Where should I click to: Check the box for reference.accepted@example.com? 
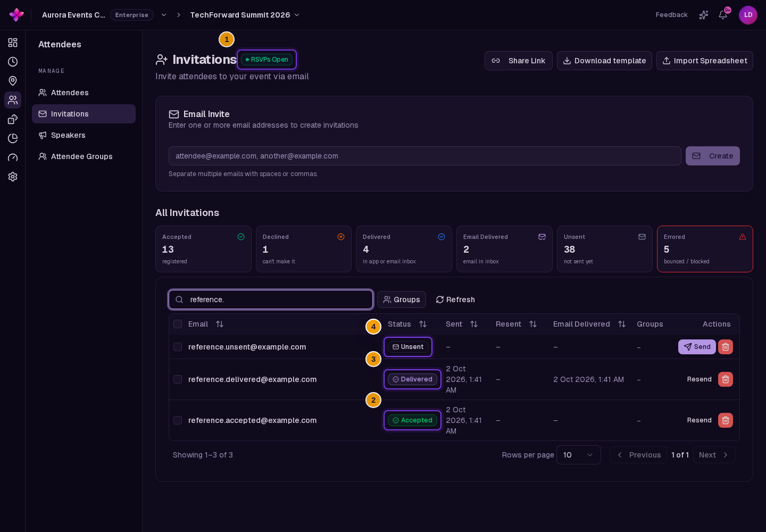[178, 420]
